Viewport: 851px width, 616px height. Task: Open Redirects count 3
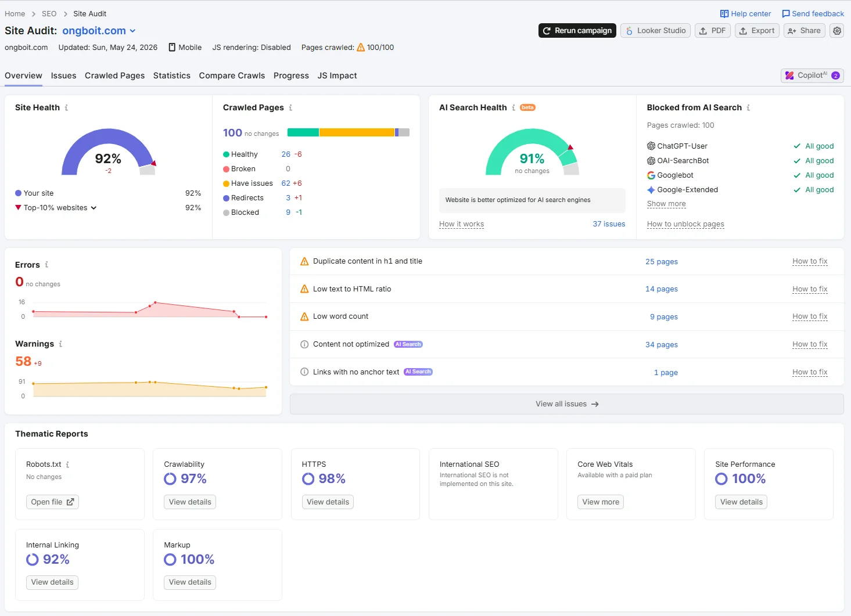point(288,198)
